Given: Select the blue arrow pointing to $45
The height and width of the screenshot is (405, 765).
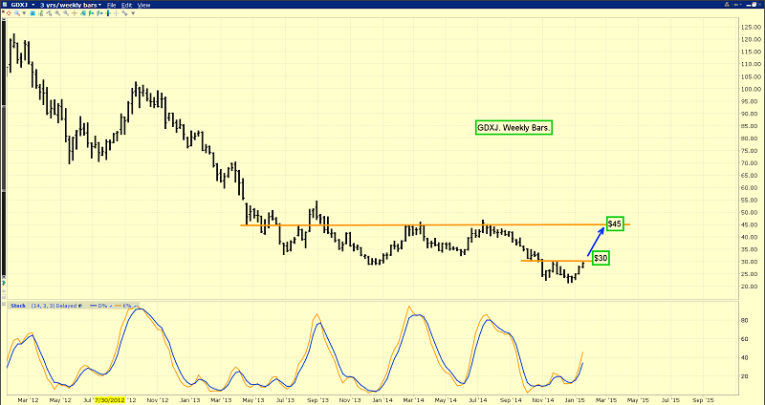Looking at the screenshot, I should pos(597,238).
